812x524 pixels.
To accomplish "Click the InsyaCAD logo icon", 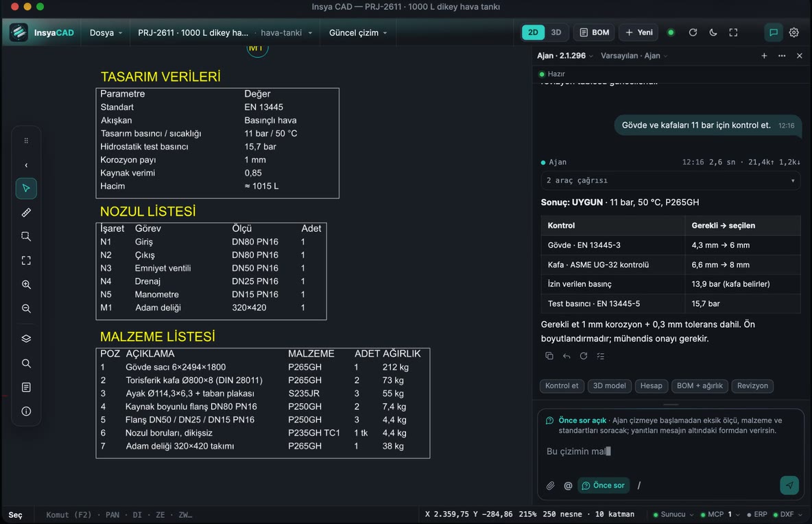I will (19, 33).
